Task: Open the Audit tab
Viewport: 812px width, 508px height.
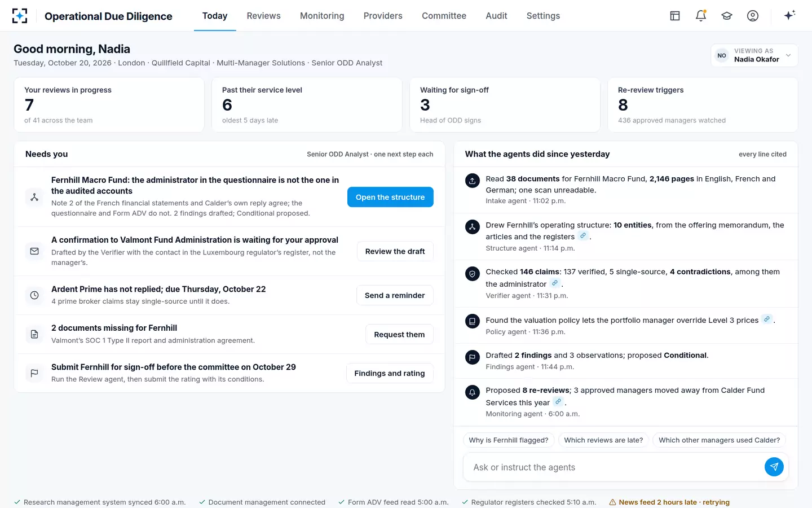Action: point(496,16)
